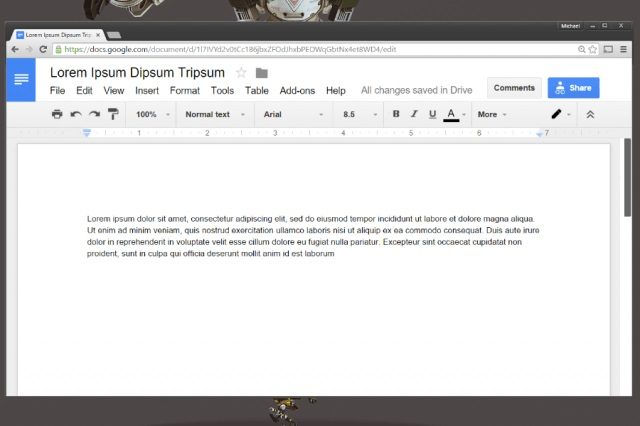640x426 pixels.
Task: Open the Insert menu
Action: tap(147, 91)
